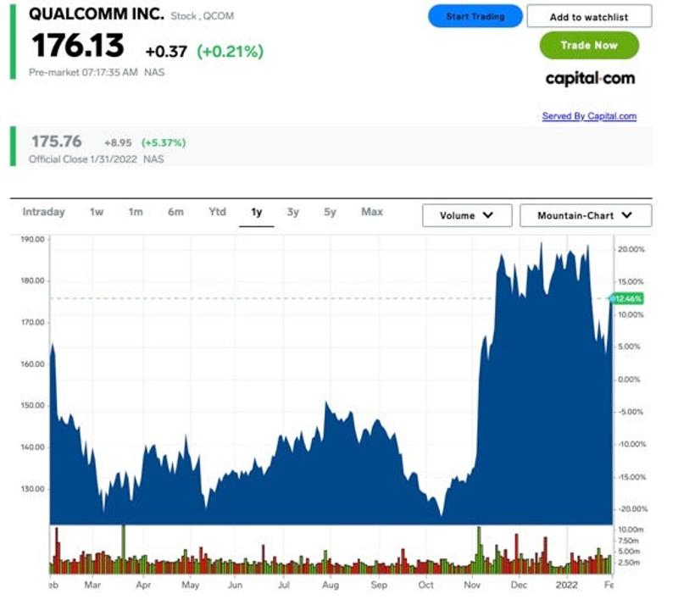
Task: Click the 20.00% percent axis label
Action: [x=631, y=249]
